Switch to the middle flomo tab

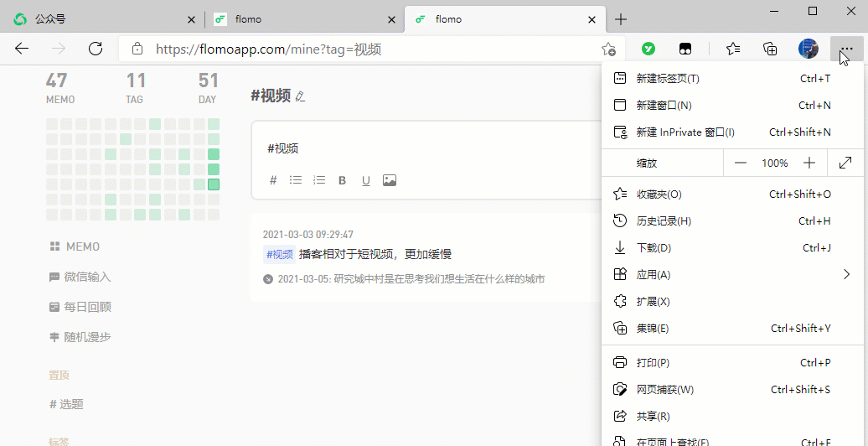coord(304,19)
